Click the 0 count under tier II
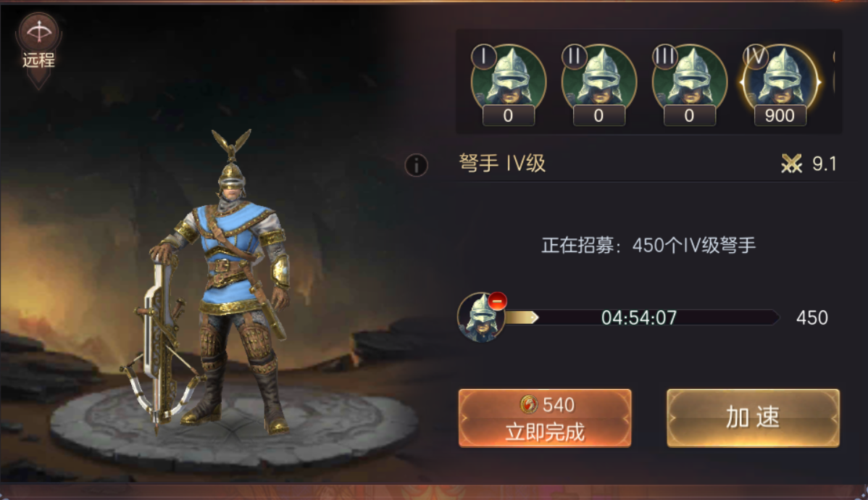The width and height of the screenshot is (868, 500). [x=598, y=116]
